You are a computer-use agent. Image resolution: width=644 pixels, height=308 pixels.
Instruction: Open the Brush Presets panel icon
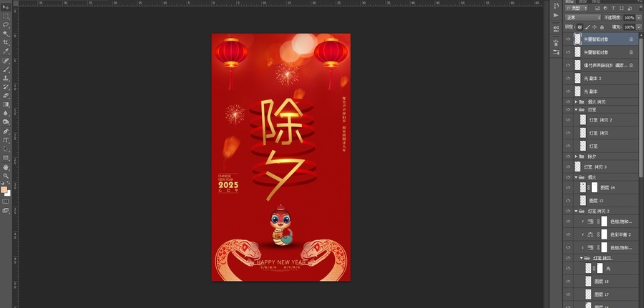pyautogui.click(x=556, y=43)
